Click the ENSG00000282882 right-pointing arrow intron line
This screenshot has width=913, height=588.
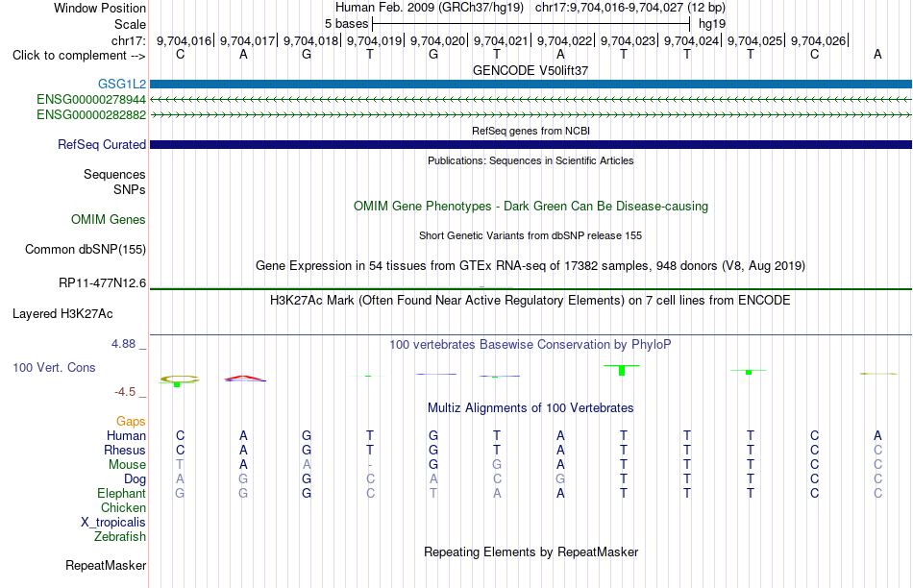click(531, 115)
